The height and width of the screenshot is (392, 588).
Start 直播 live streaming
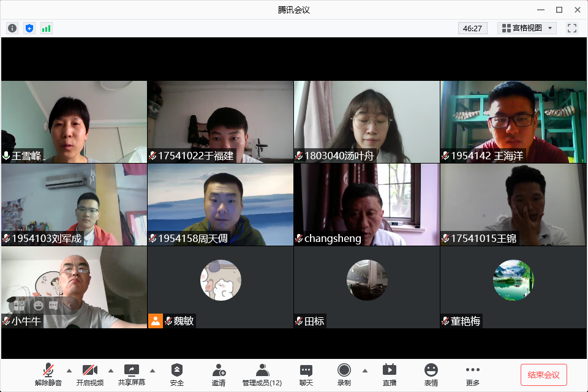390,374
